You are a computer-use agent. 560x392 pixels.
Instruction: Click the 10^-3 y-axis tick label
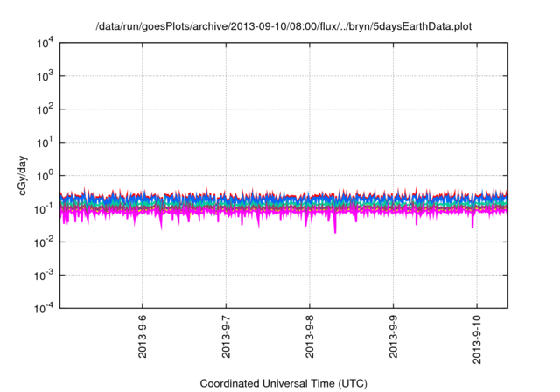(x=45, y=276)
